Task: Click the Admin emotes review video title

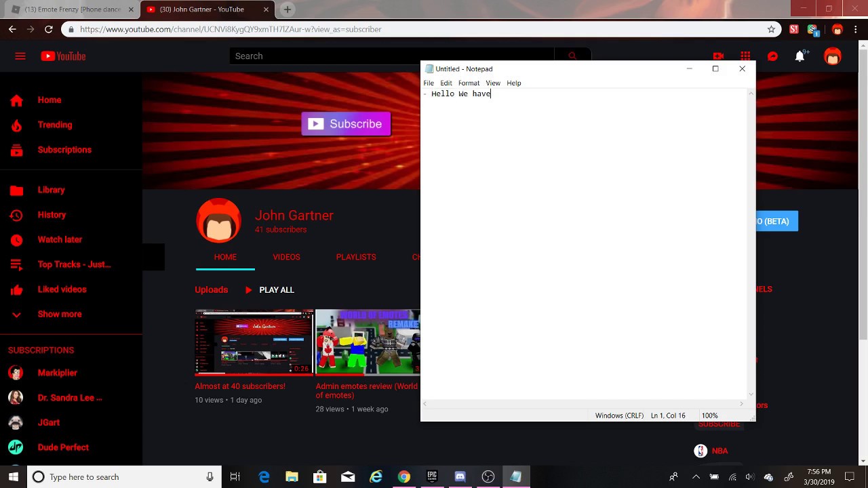Action: (x=367, y=391)
